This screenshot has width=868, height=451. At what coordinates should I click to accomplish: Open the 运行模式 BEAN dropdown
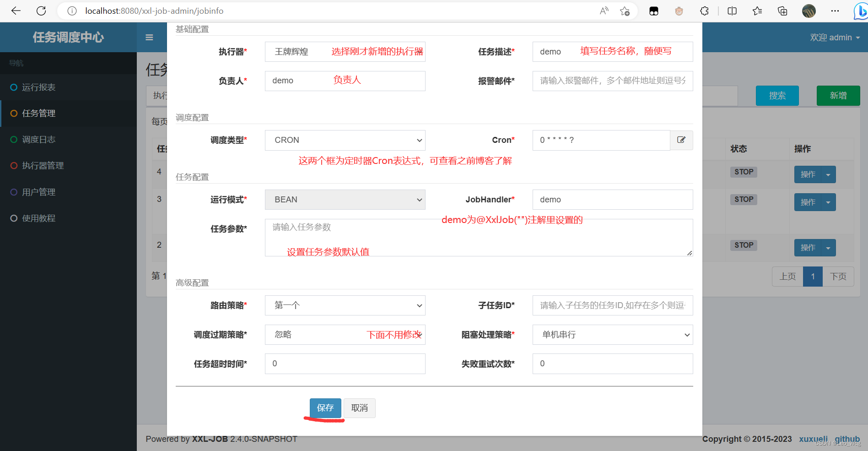pyautogui.click(x=419, y=200)
